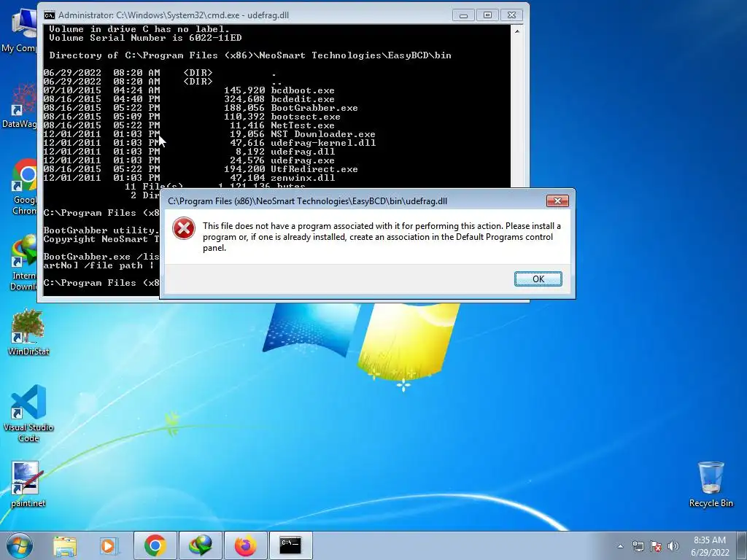The height and width of the screenshot is (560, 747).
Task: Select the WinDirStat desktop shortcut
Action: pyautogui.click(x=28, y=332)
